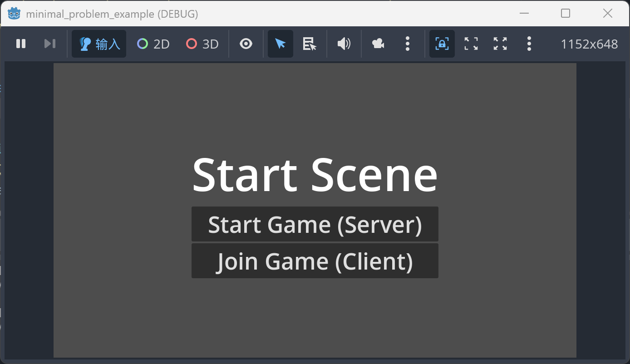Click the 1152x648 size label
The image size is (630, 364).
click(x=589, y=44)
